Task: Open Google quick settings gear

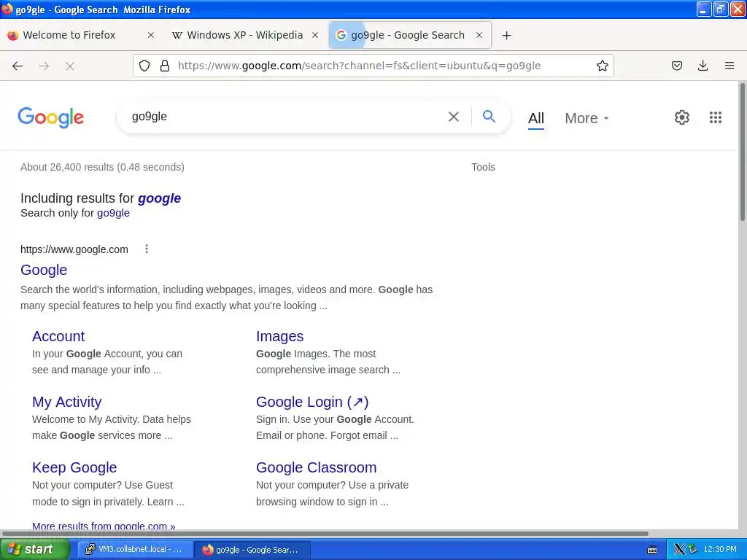Action: pyautogui.click(x=682, y=117)
